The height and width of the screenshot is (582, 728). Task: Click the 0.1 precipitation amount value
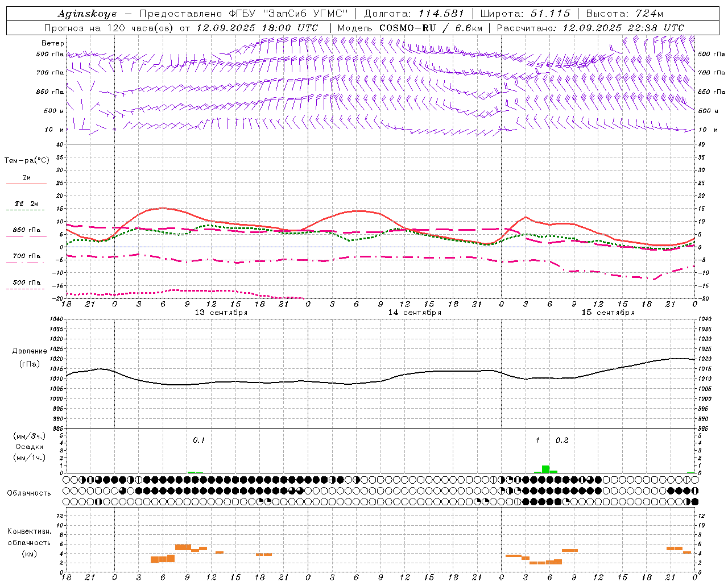pos(198,440)
